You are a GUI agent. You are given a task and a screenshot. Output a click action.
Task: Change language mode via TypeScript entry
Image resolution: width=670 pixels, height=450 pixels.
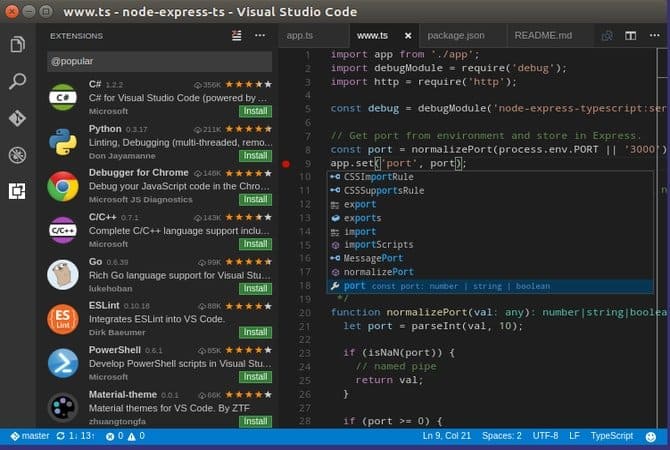tap(612, 435)
